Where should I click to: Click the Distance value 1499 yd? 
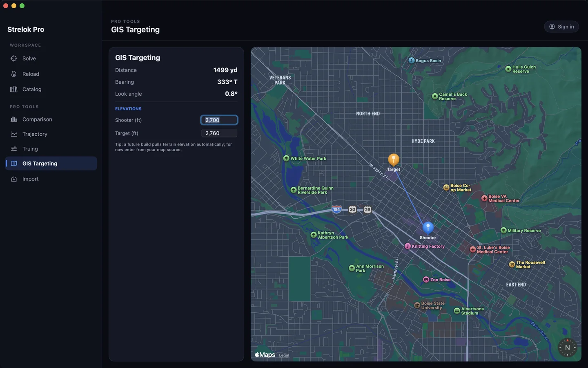(x=225, y=70)
